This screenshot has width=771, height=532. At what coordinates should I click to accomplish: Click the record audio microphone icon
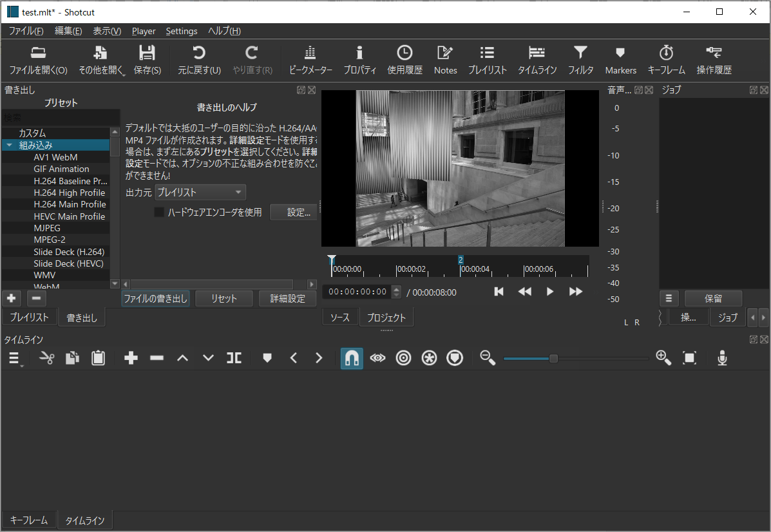point(722,358)
